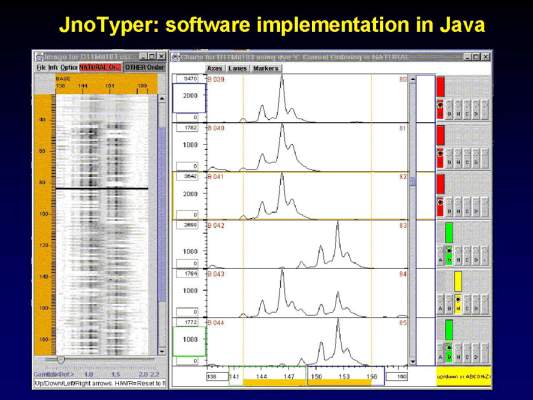Select genotype B for lane B 039

click(449, 109)
